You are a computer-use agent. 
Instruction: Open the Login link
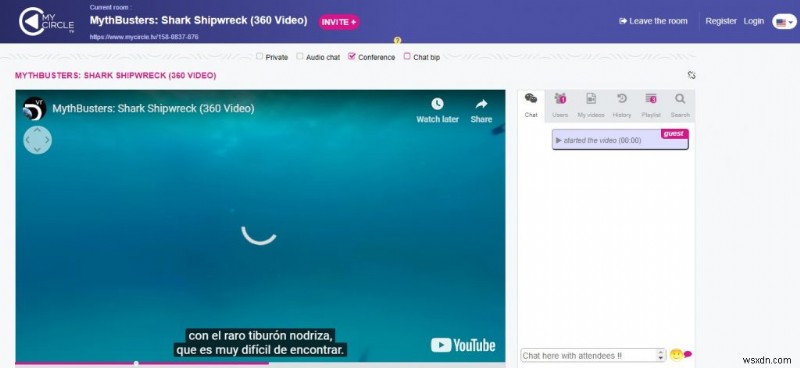click(754, 21)
